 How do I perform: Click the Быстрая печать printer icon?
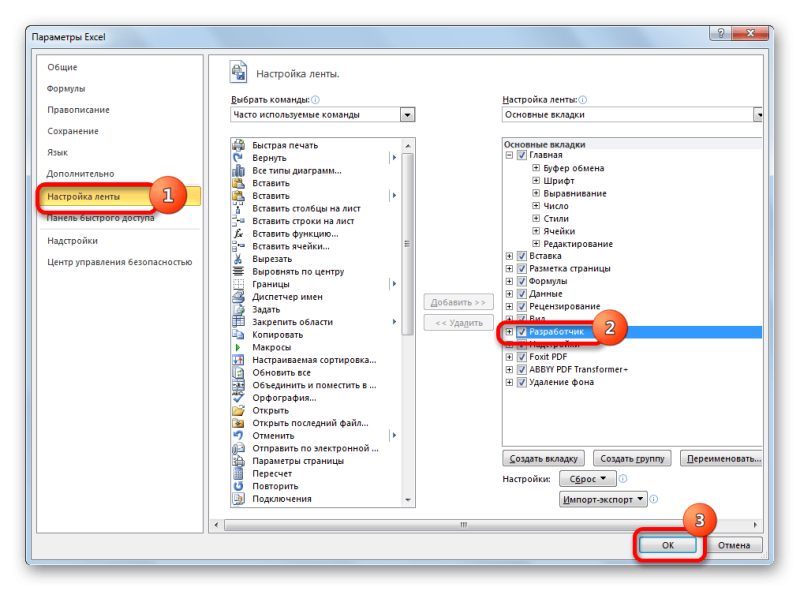pos(238,145)
